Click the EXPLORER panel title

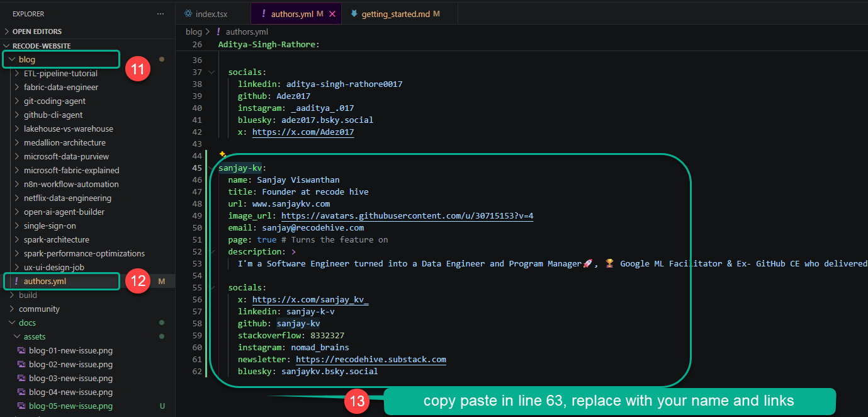coord(28,14)
